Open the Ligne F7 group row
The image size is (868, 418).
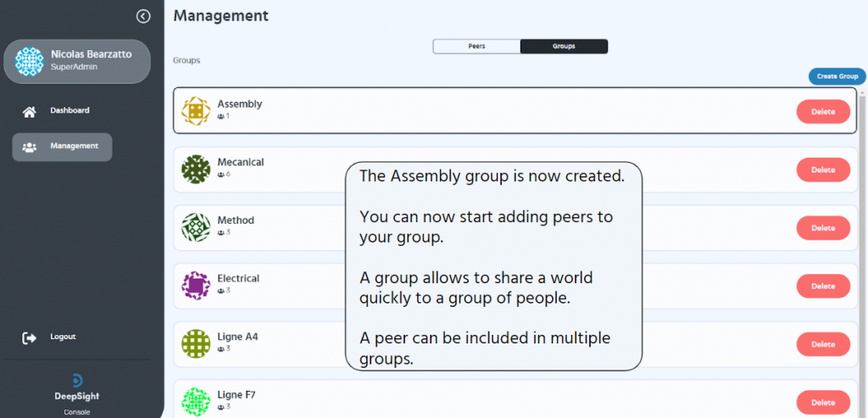click(515, 398)
